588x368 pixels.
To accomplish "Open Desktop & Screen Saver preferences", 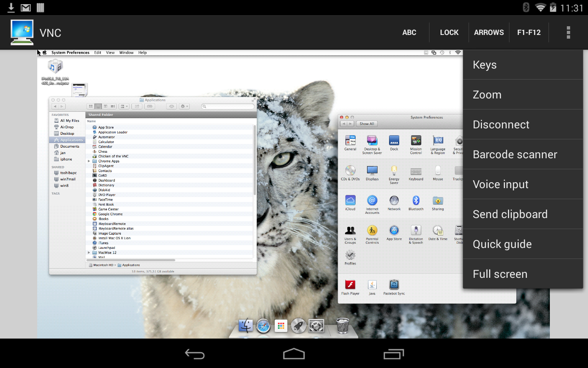I will click(372, 144).
